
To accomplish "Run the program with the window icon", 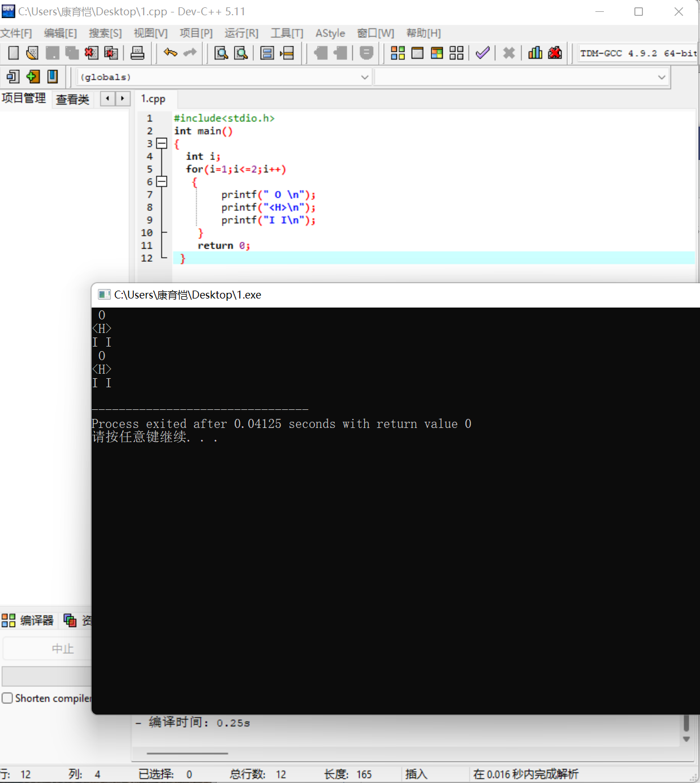I will [417, 53].
